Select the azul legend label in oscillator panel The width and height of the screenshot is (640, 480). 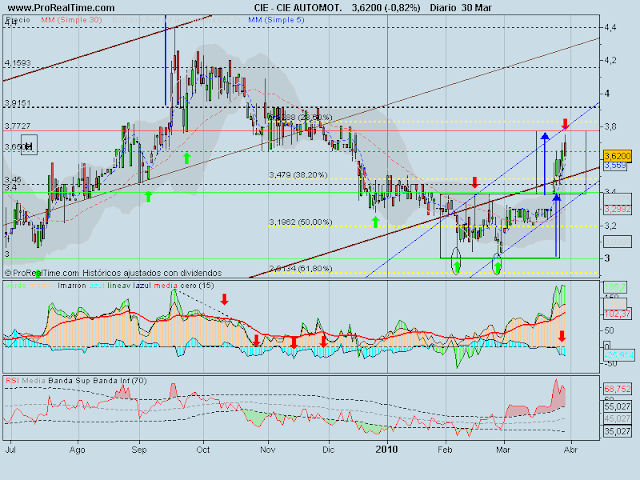point(97,286)
